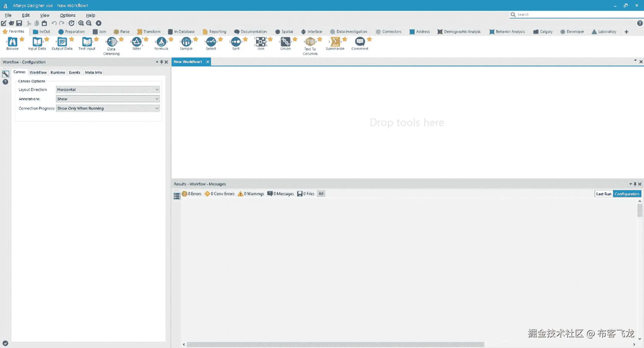
Task: Filter results by 0 Messages
Action: (x=280, y=194)
